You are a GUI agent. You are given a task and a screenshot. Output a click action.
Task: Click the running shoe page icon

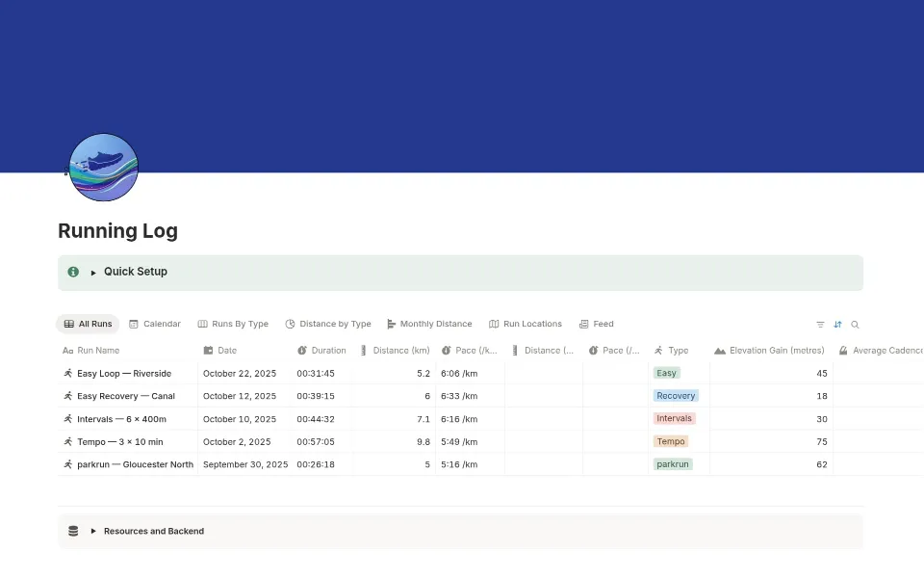pos(104,167)
